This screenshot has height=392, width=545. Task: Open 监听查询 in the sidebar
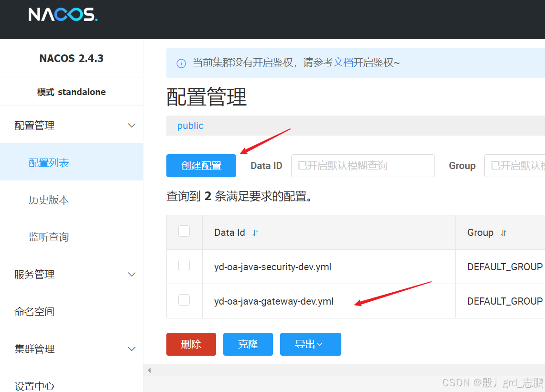click(x=49, y=237)
